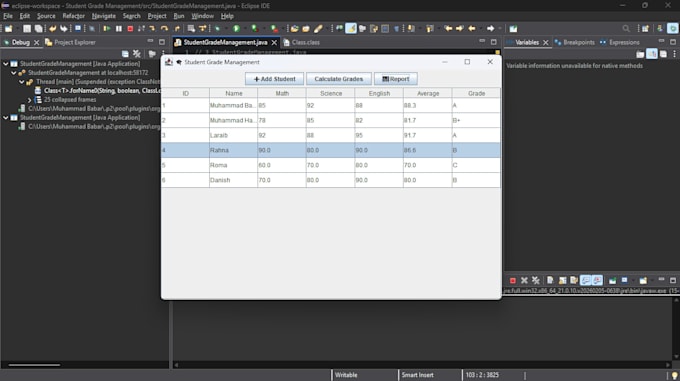Click the Open Perspective icon
The image size is (680, 381).
pos(645,29)
